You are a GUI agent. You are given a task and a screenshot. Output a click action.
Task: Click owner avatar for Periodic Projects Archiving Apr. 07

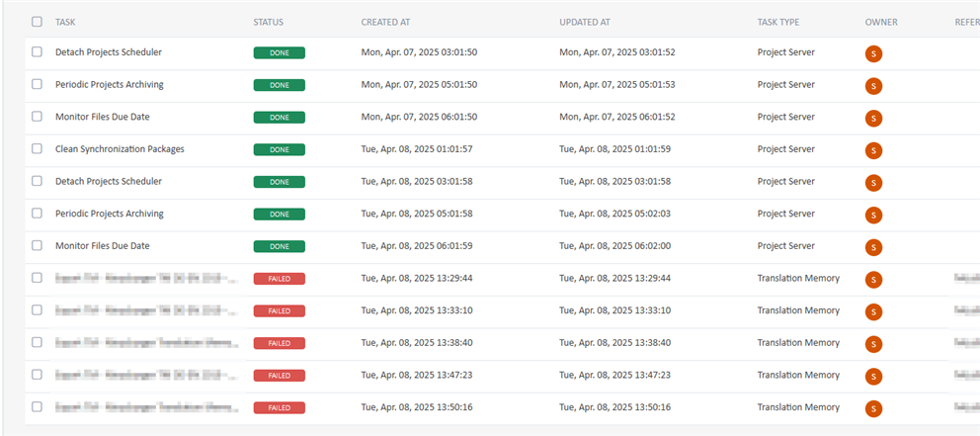pos(873,86)
